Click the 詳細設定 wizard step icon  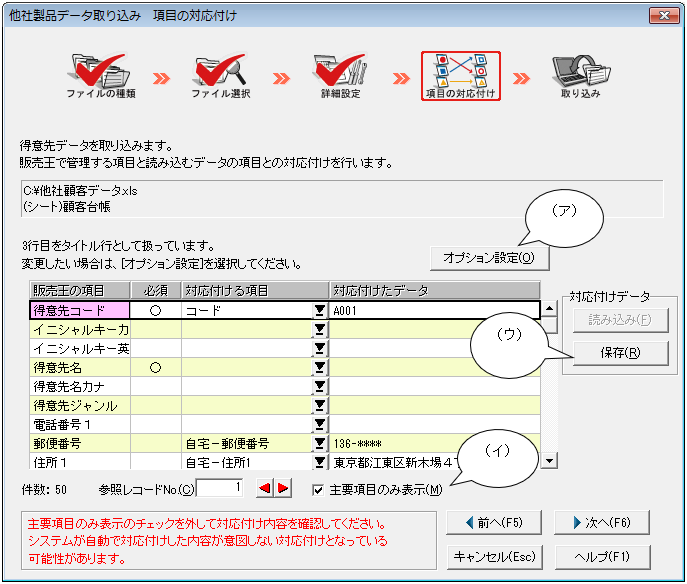click(340, 75)
